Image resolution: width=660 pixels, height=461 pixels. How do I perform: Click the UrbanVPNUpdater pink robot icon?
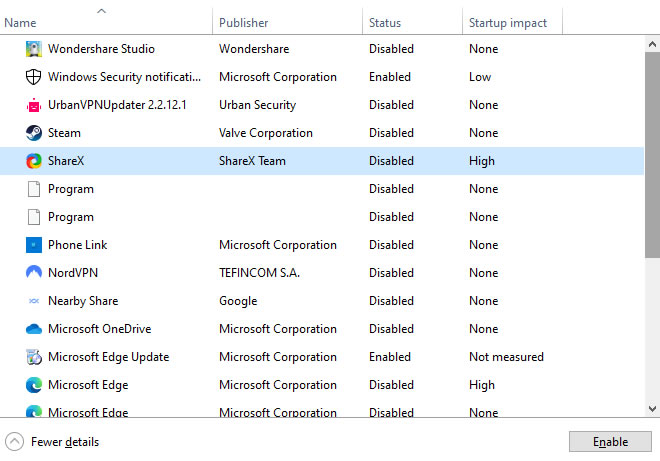34,105
